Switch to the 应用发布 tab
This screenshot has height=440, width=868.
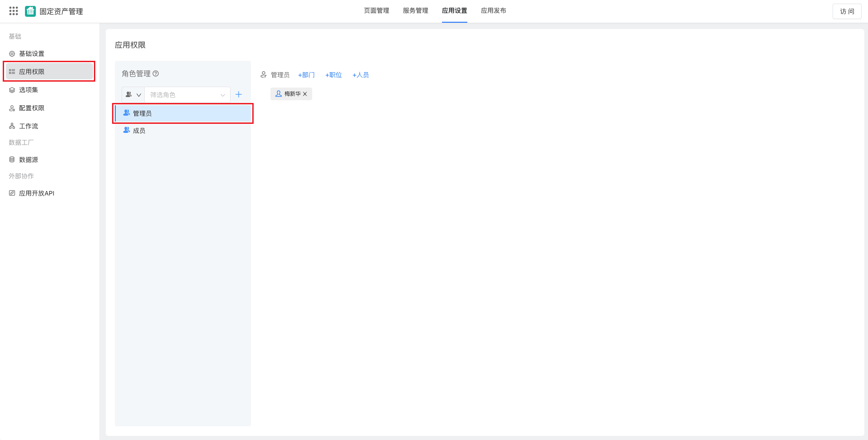tap(493, 10)
